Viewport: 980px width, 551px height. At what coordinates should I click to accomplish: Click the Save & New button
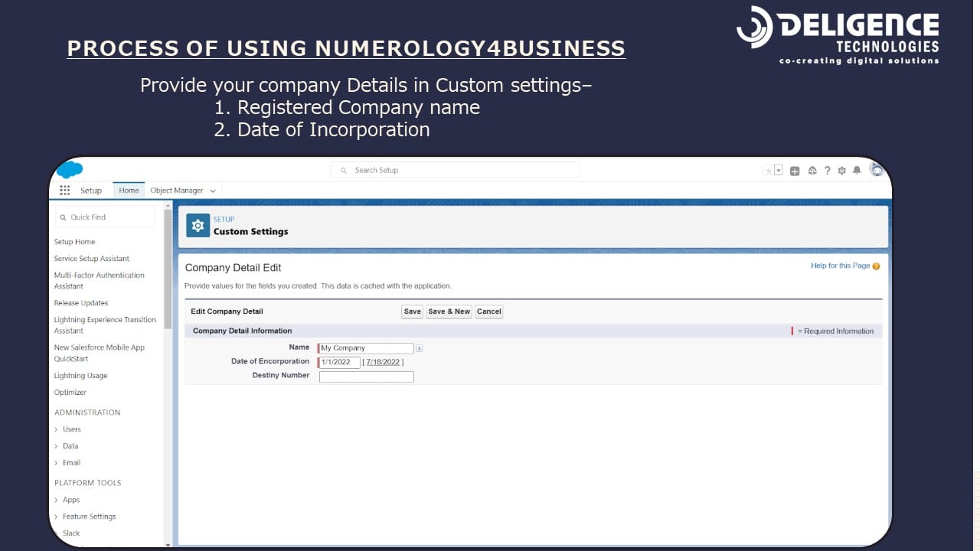coord(449,311)
